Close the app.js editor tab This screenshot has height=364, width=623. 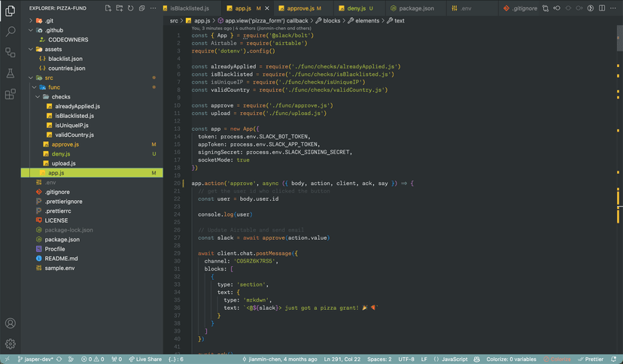coord(269,8)
